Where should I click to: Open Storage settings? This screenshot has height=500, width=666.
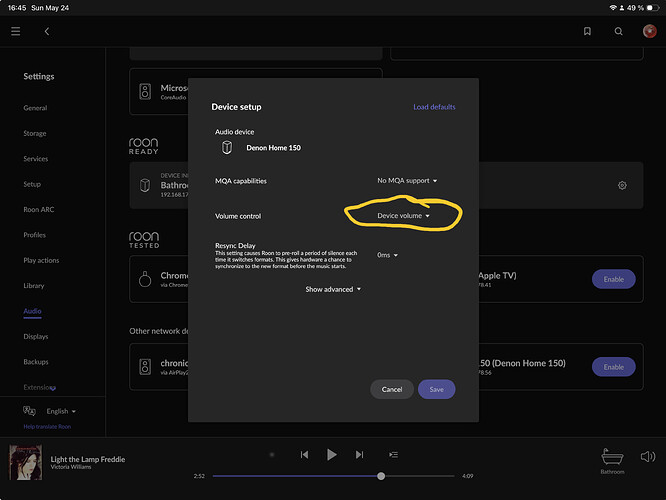35,133
